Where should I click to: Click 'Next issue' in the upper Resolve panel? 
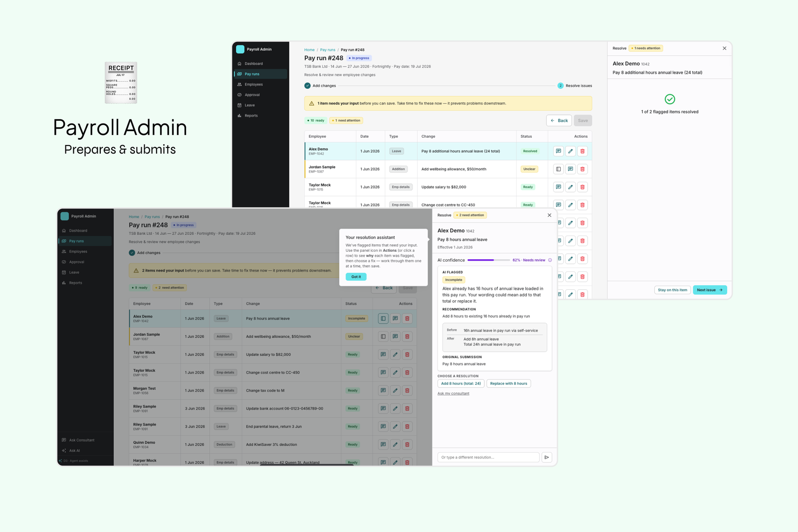coord(710,290)
